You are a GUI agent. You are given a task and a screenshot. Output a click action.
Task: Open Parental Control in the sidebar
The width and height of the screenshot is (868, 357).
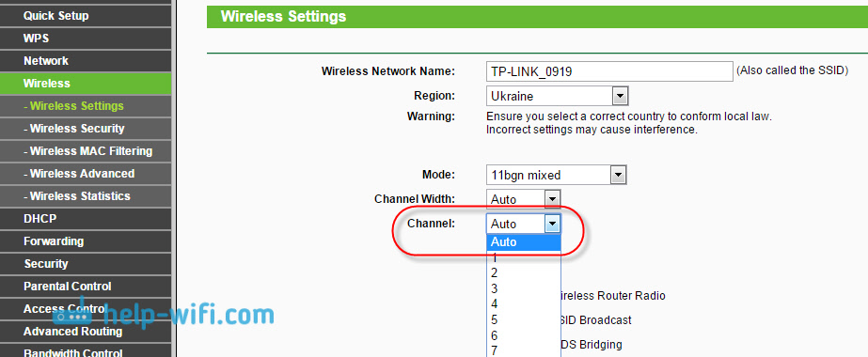(86, 287)
